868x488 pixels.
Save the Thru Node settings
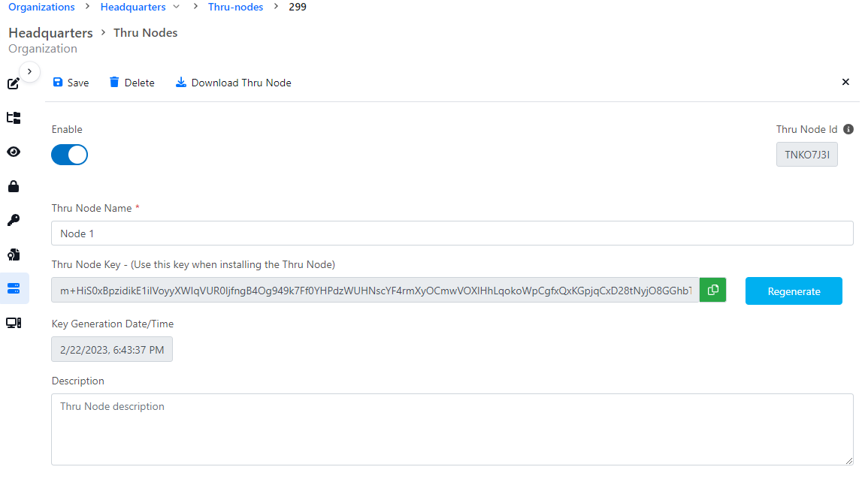point(71,83)
